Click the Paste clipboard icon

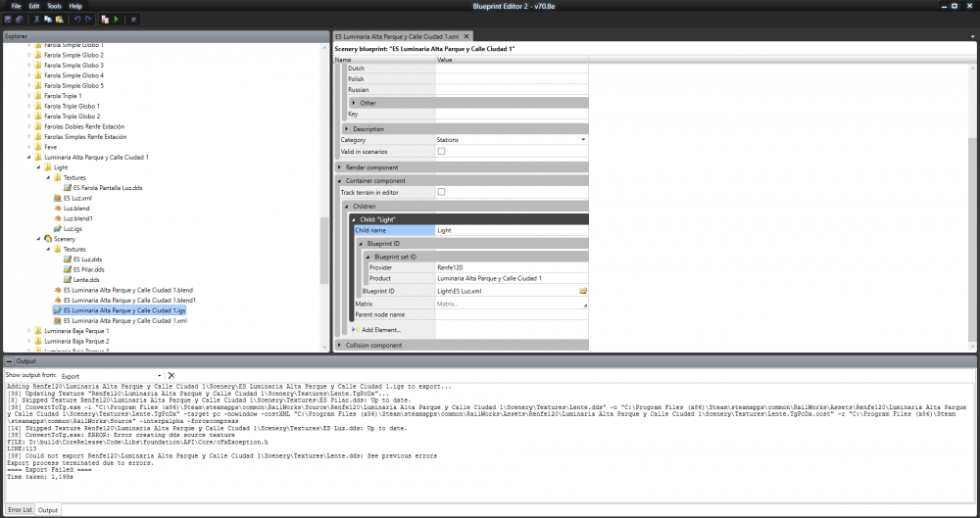click(x=59, y=19)
